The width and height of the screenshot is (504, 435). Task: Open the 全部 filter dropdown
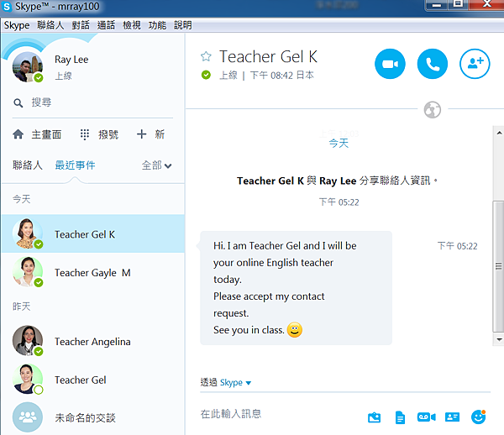point(156,165)
